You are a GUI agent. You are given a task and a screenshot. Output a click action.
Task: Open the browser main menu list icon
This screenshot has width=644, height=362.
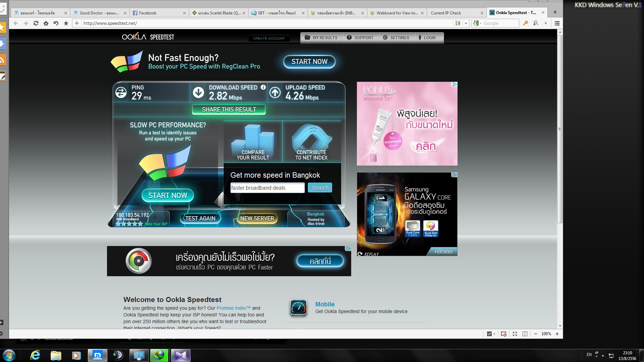coord(557,23)
